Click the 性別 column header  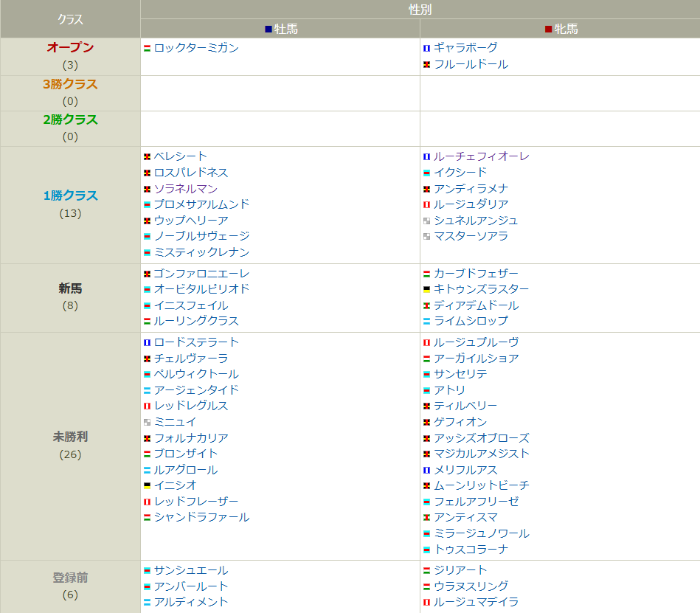click(420, 10)
